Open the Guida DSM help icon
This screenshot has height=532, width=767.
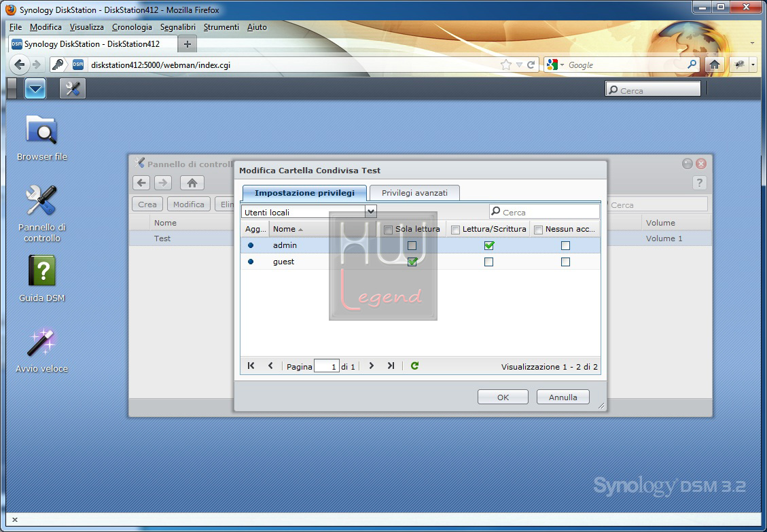(x=41, y=279)
